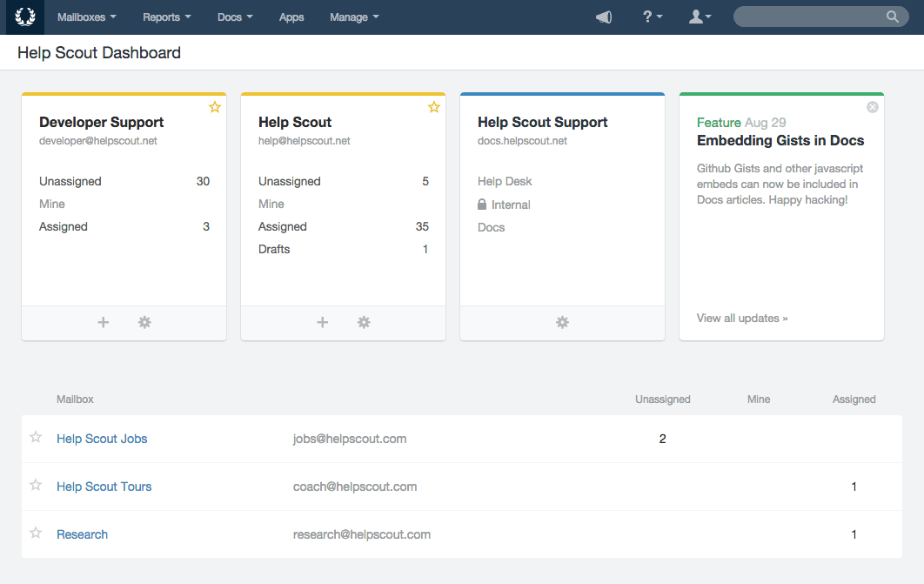
Task: Open gear settings on Developer Support card
Action: pos(144,323)
